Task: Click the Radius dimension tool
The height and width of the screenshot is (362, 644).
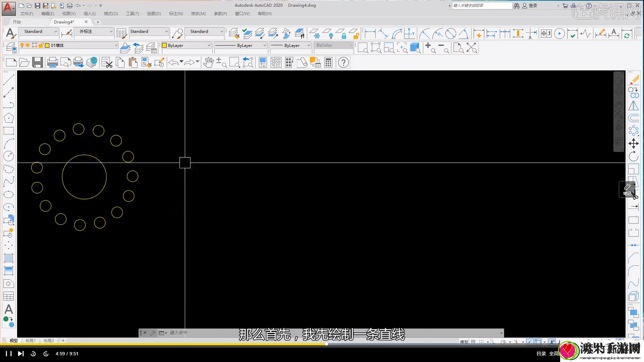Action: [x=425, y=34]
